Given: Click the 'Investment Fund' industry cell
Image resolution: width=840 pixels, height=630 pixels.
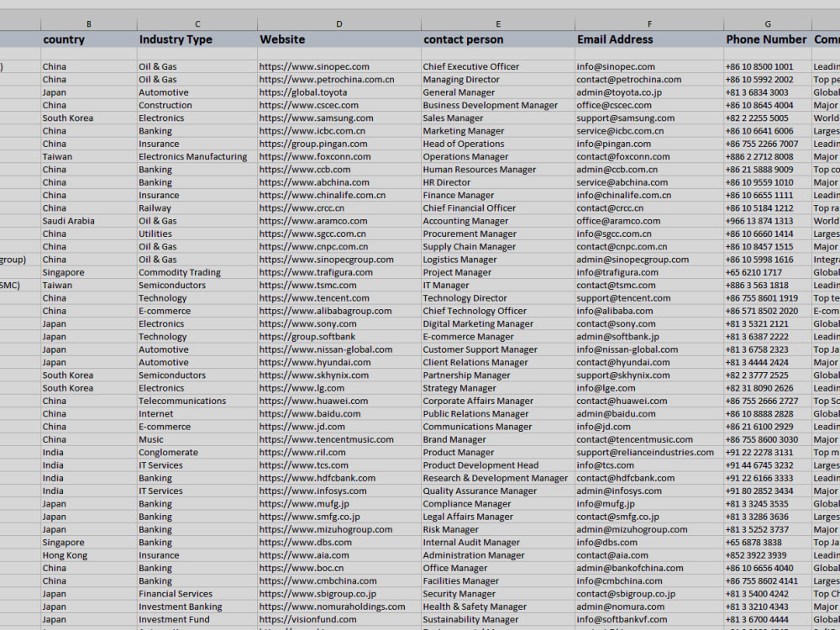Looking at the screenshot, I should point(197,619).
